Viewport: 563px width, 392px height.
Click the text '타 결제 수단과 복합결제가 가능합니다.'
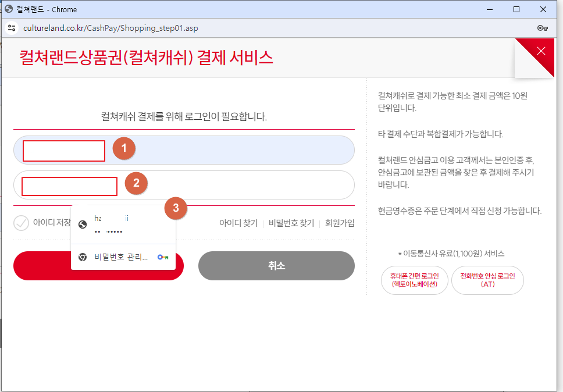[x=440, y=134]
